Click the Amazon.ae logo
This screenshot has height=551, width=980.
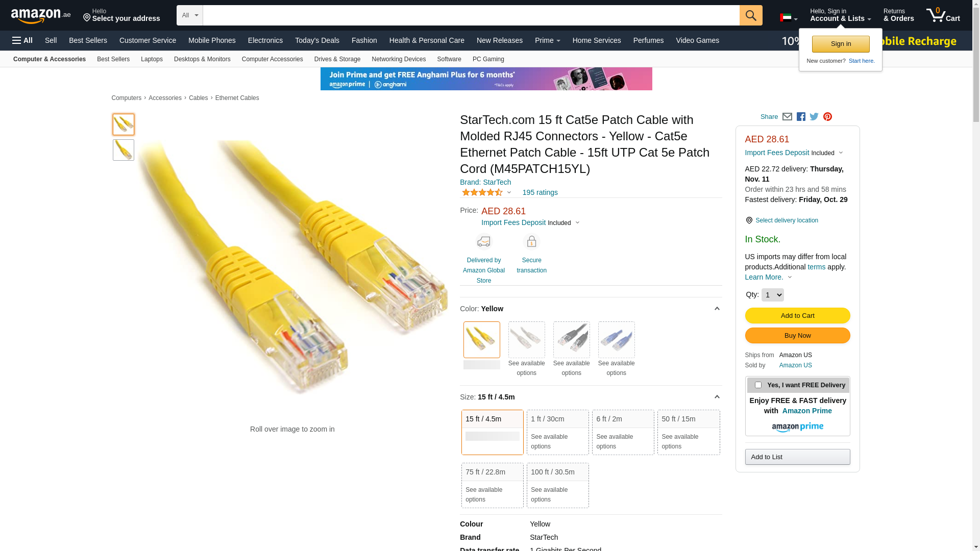click(41, 16)
